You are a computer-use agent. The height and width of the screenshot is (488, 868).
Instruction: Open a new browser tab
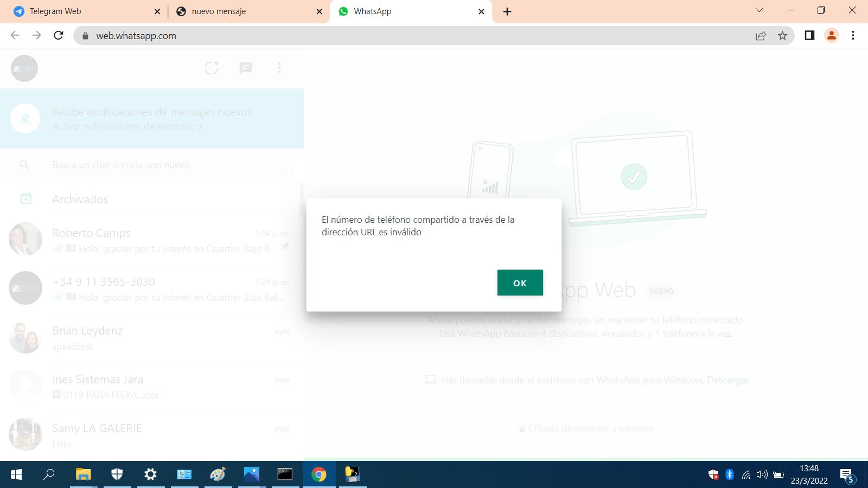tap(507, 11)
